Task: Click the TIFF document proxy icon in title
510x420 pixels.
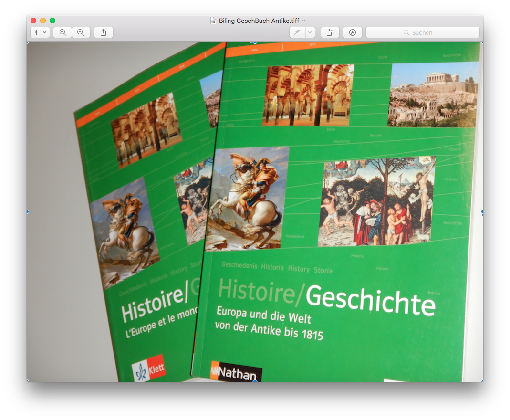Action: pyautogui.click(x=213, y=21)
